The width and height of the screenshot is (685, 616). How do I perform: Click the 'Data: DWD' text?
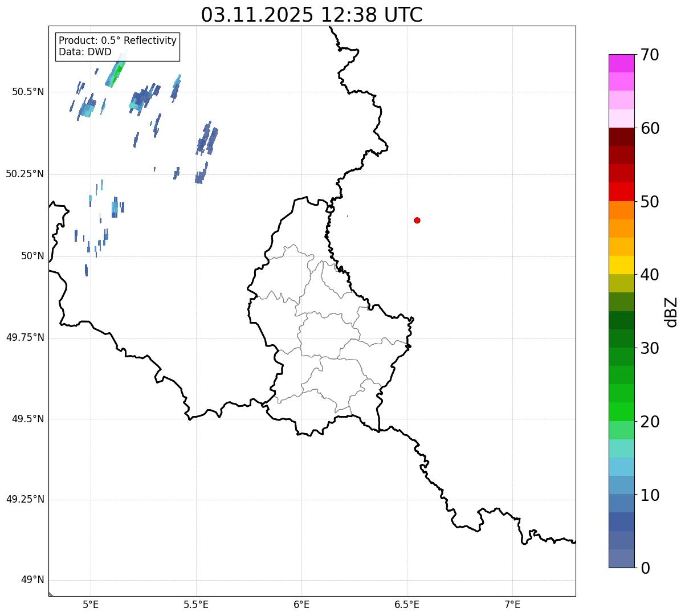(x=85, y=52)
